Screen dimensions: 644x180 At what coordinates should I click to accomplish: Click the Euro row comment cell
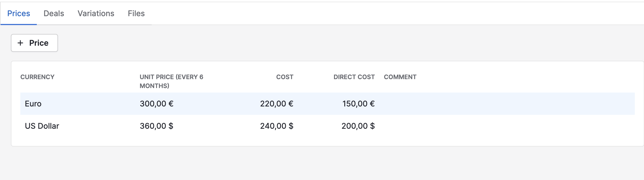[507, 104]
